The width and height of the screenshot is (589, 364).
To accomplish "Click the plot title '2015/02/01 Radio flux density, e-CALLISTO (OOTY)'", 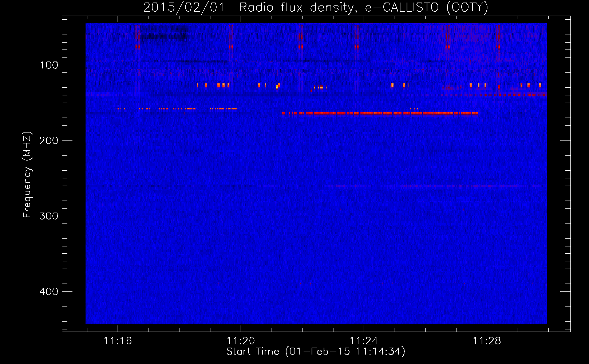I will point(316,7).
